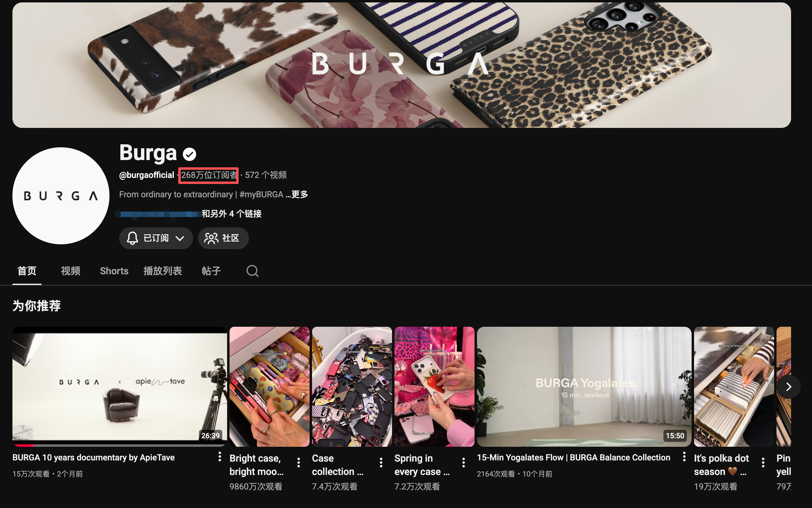Click the 15:50 duration badge
Image resolution: width=812 pixels, height=508 pixels.
click(675, 436)
